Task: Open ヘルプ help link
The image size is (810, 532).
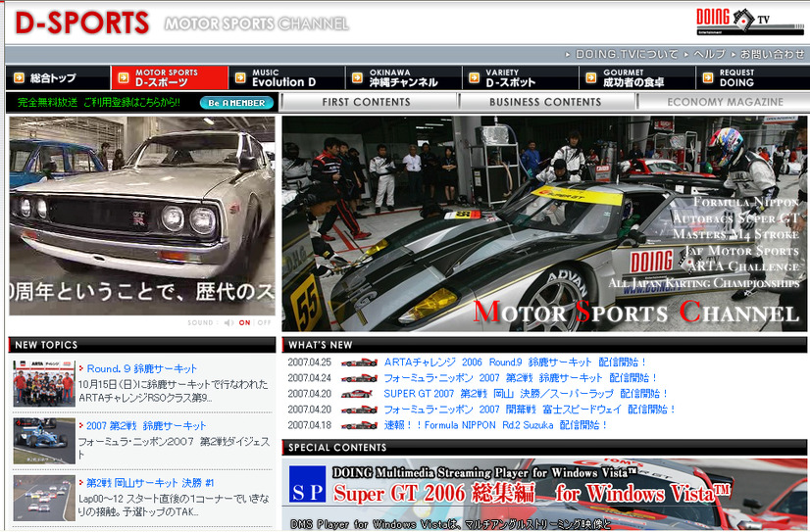Action: [709, 54]
